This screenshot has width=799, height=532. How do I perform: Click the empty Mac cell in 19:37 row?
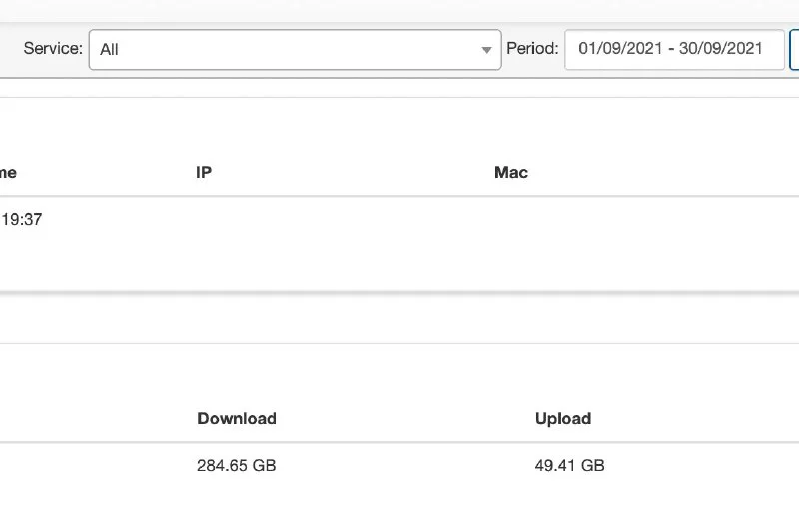[x=599, y=220]
